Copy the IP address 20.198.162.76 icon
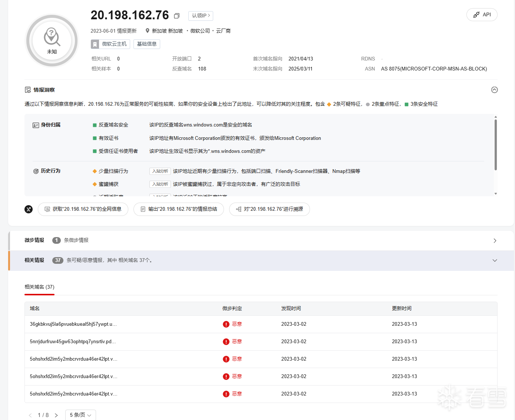Viewport: 515px width, 420px height. 177,16
